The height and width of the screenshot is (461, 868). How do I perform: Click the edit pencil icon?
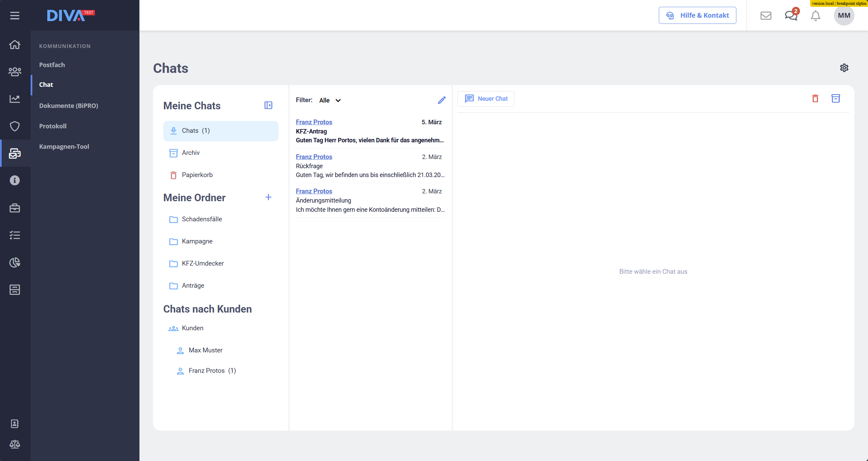click(441, 100)
